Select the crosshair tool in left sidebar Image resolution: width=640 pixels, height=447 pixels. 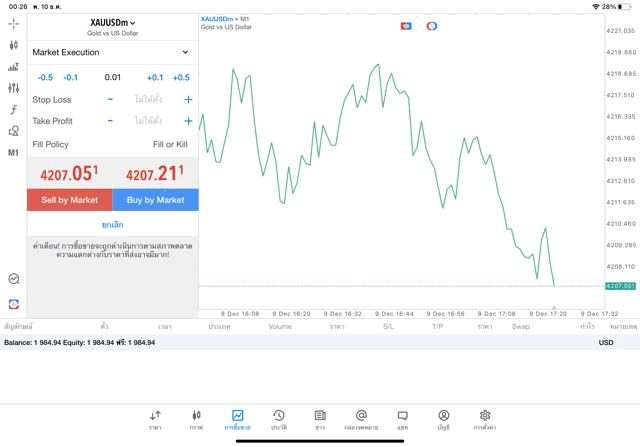pyautogui.click(x=13, y=23)
